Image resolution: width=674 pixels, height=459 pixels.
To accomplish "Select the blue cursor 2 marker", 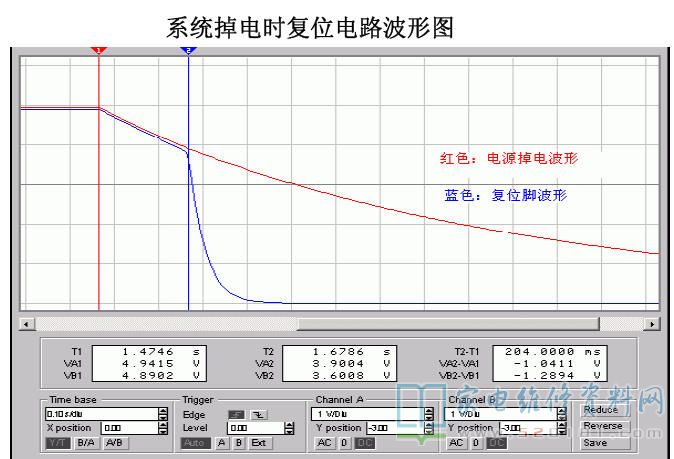I will tap(187, 49).
